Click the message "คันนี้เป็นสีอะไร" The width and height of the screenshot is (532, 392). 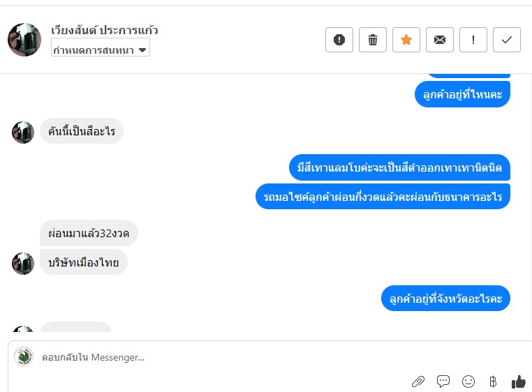pyautogui.click(x=82, y=131)
